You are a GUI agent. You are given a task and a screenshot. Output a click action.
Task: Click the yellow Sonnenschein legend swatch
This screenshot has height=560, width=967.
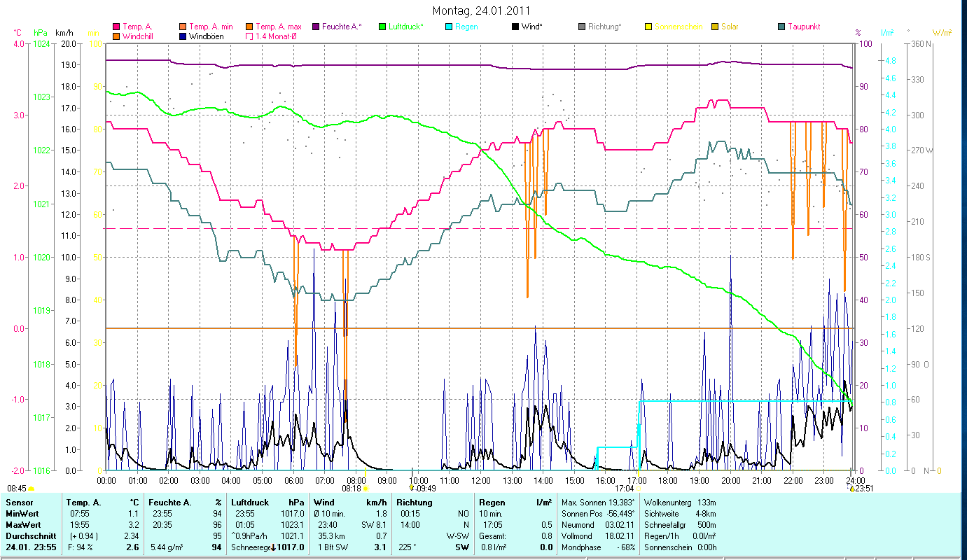648,27
